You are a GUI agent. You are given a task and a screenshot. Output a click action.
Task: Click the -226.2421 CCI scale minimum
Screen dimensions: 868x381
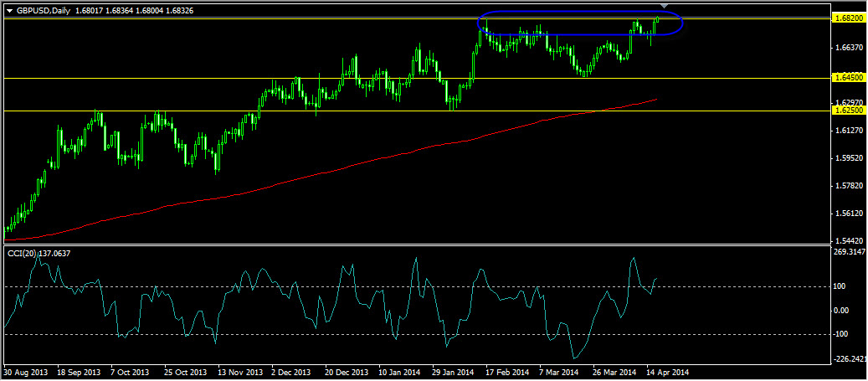[850, 359]
